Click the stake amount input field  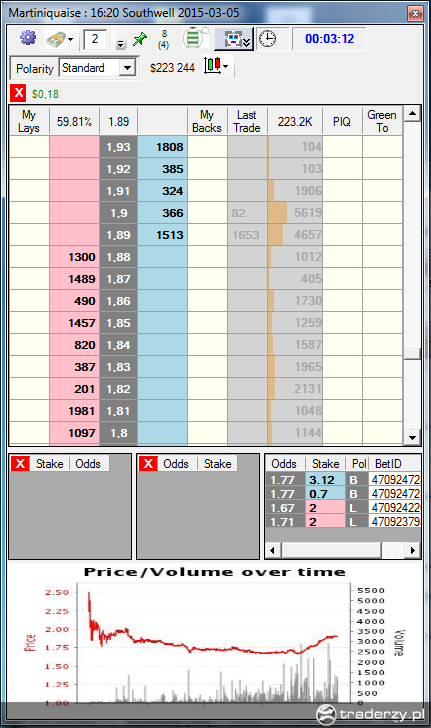(95, 39)
